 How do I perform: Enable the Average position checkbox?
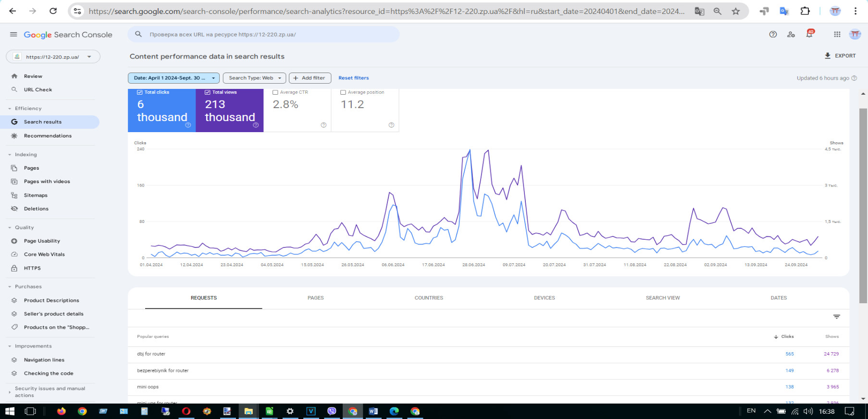point(343,92)
